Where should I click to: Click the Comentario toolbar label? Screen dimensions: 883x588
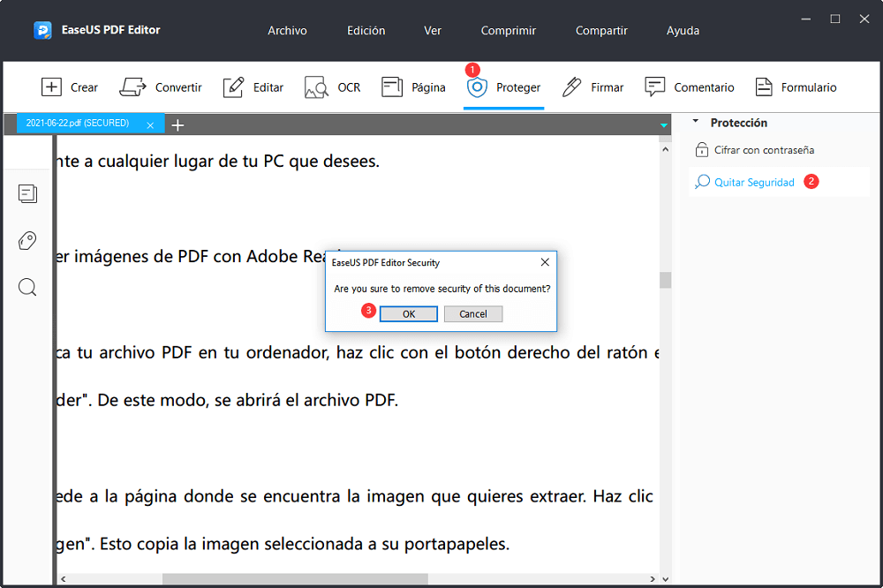click(704, 87)
